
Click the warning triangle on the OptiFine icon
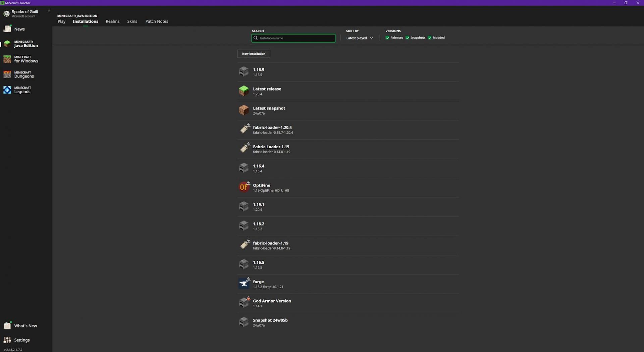pos(248,183)
